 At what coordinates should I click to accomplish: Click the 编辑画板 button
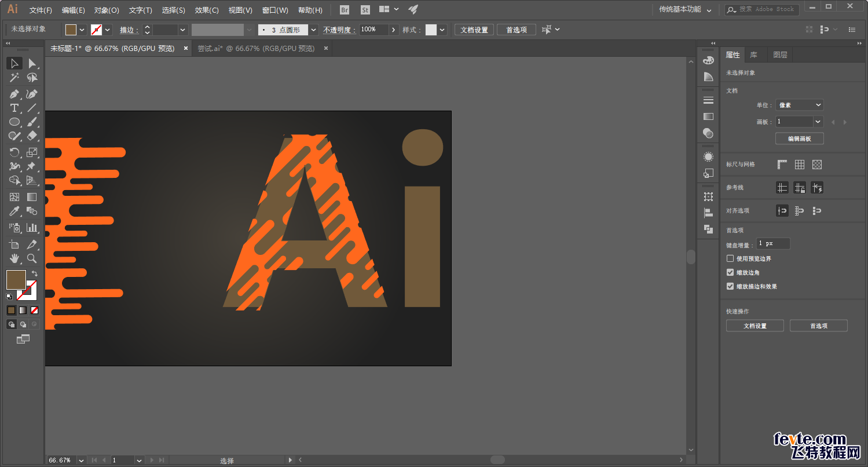click(x=800, y=139)
